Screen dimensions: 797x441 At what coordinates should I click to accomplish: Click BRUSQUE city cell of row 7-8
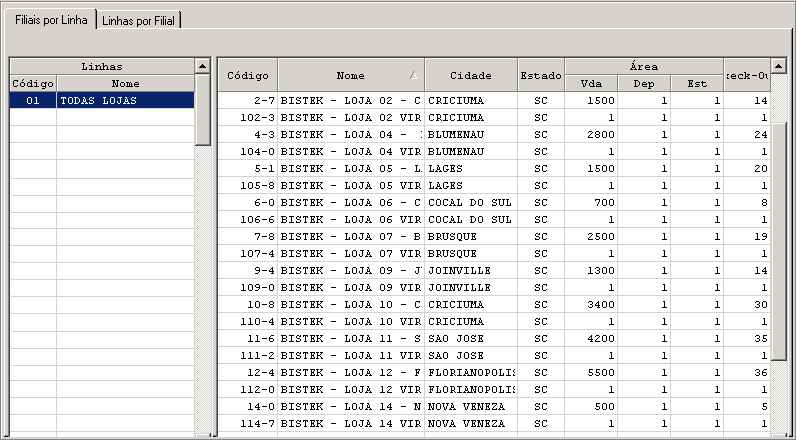pyautogui.click(x=471, y=237)
